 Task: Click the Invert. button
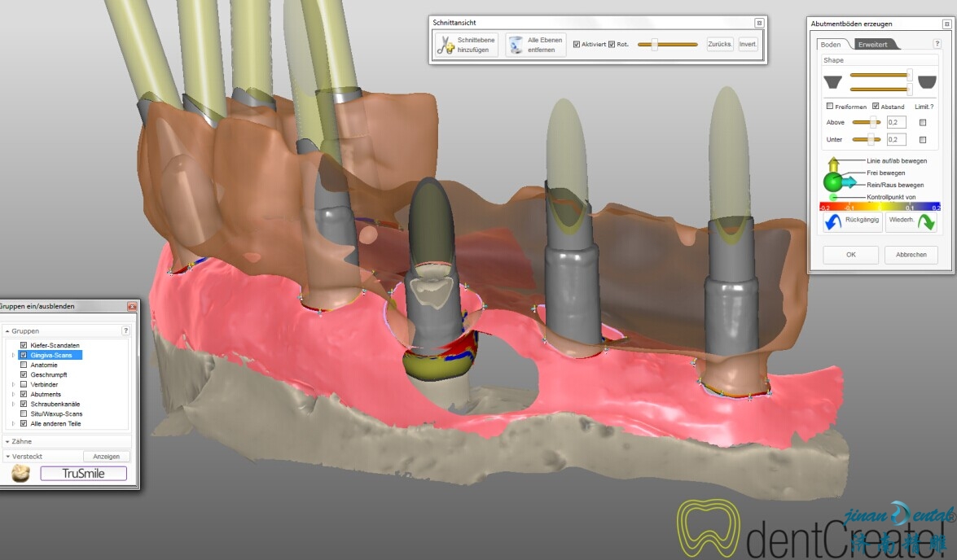(x=748, y=44)
